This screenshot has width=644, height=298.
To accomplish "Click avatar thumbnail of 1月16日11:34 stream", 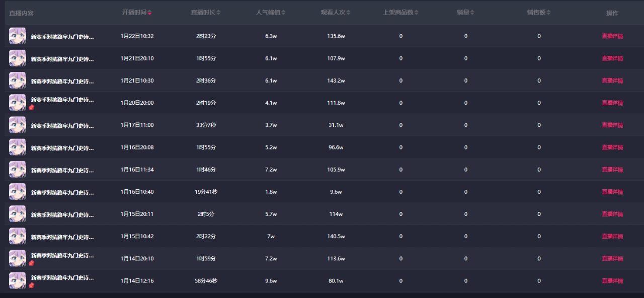I will 18,170.
